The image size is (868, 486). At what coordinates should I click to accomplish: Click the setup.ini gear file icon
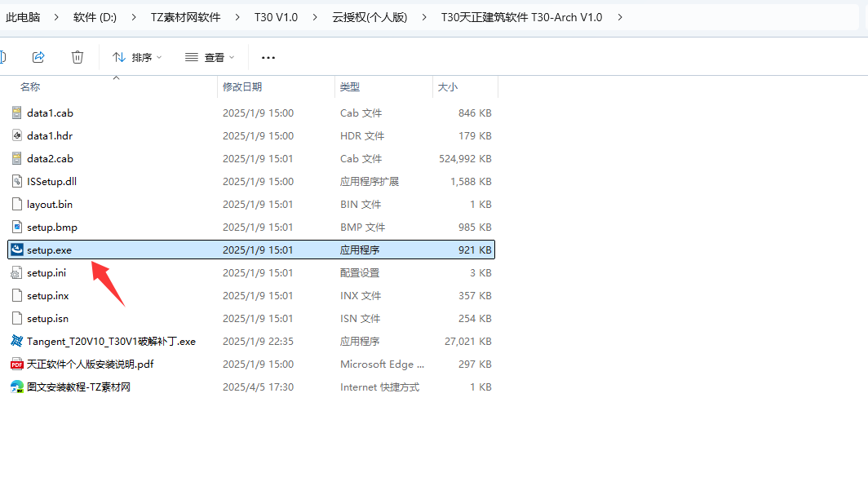17,273
